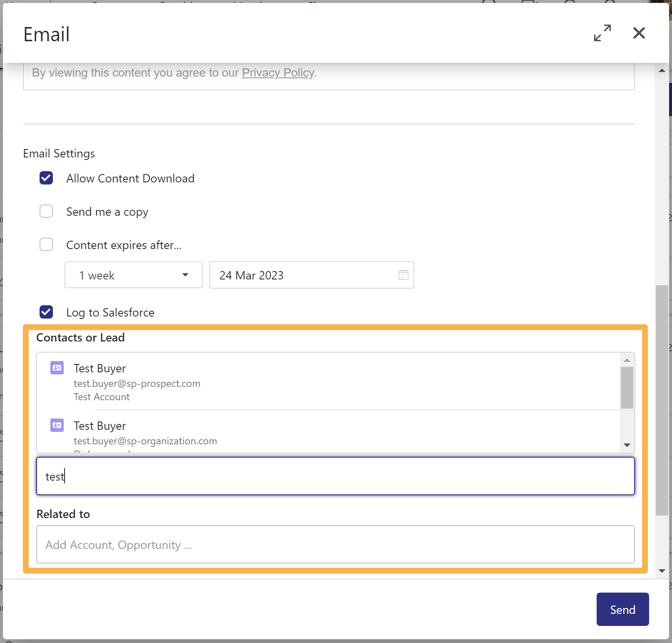This screenshot has width=672, height=643.
Task: Click the contacts results scrollbar thumb
Action: (627, 387)
